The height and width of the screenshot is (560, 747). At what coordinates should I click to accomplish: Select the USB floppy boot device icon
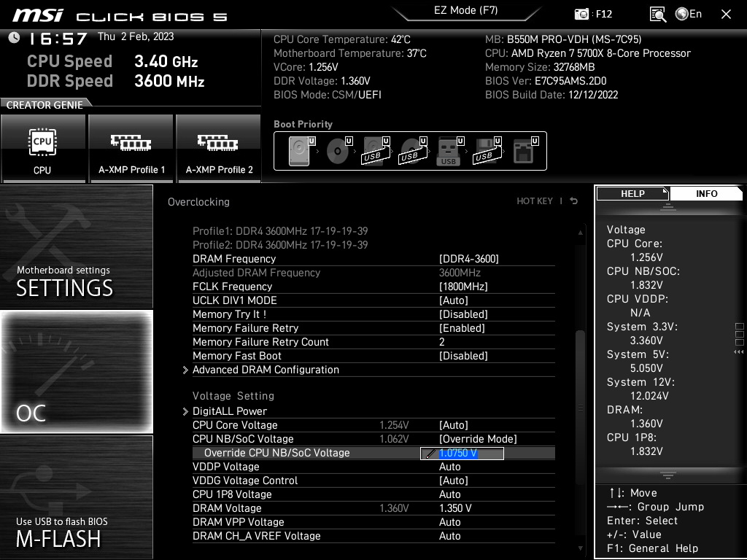[x=487, y=150]
